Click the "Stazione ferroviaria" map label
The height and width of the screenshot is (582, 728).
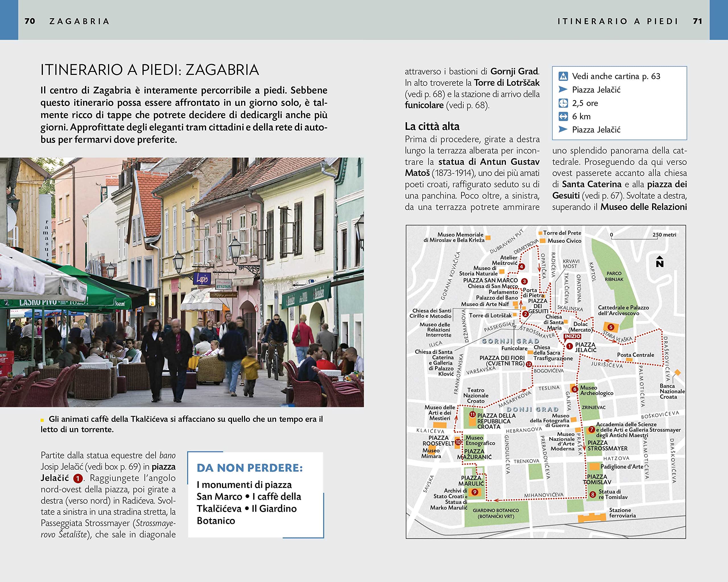click(x=622, y=513)
